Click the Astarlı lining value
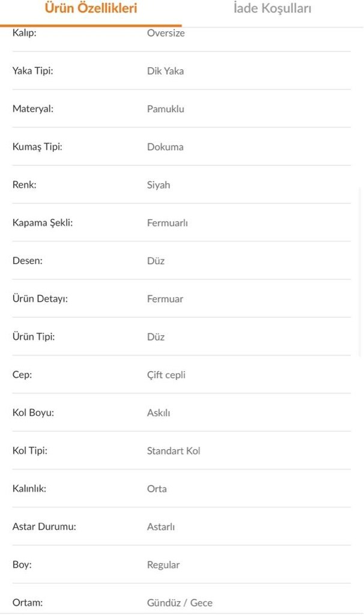Image resolution: width=364 pixels, height=615 pixels. pyautogui.click(x=161, y=527)
